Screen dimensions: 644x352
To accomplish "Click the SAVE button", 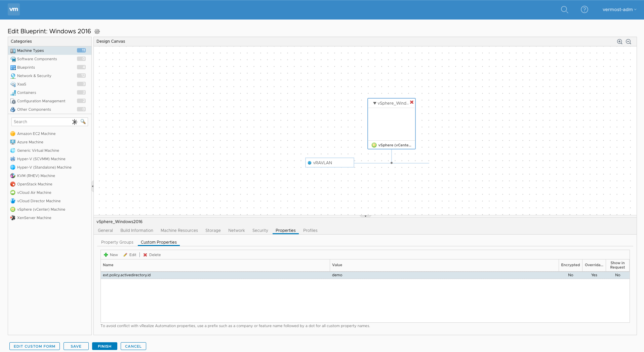I will [x=76, y=346].
